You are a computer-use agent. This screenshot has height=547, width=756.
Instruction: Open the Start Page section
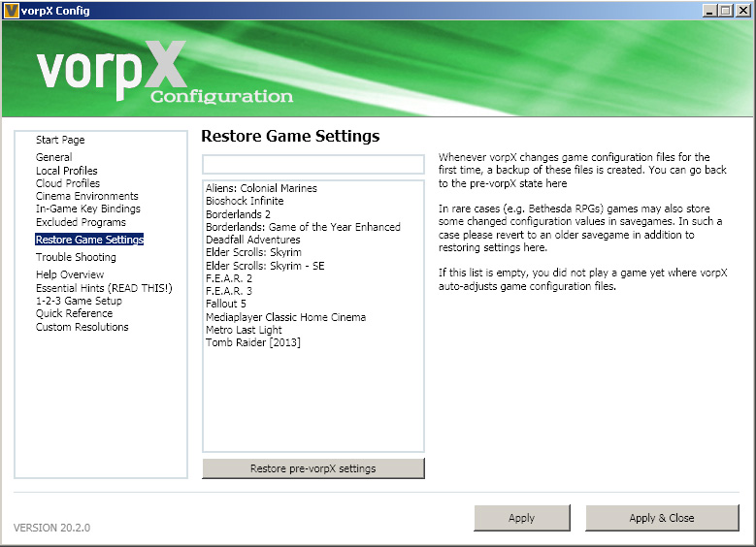[x=60, y=140]
